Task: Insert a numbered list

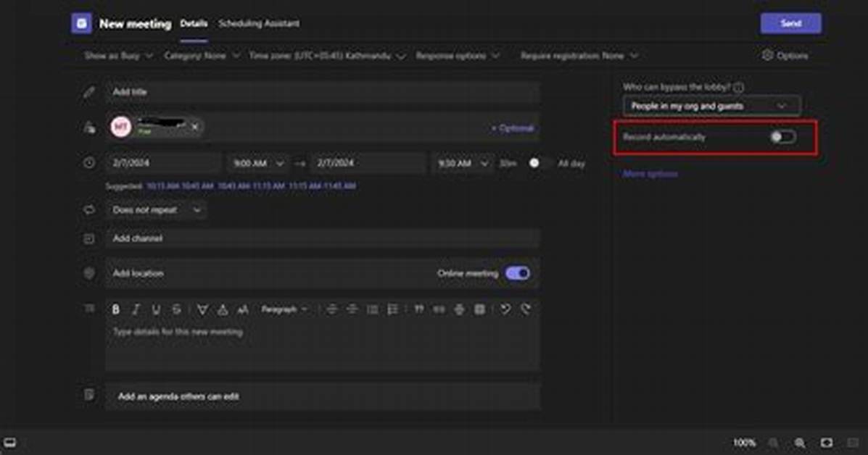Action: [x=392, y=309]
